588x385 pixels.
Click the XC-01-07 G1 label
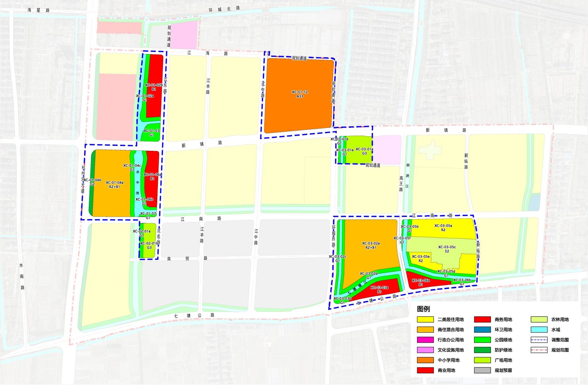tap(148, 215)
